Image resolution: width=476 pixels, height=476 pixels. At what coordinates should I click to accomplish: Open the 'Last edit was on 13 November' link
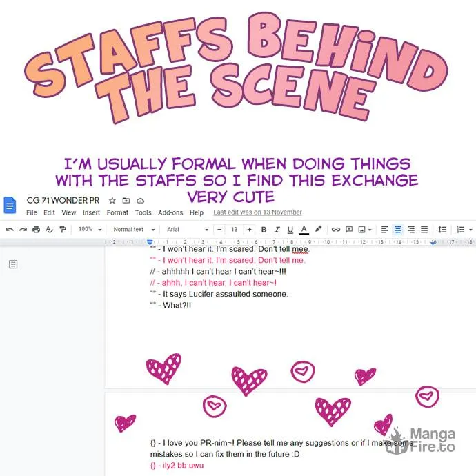click(257, 212)
